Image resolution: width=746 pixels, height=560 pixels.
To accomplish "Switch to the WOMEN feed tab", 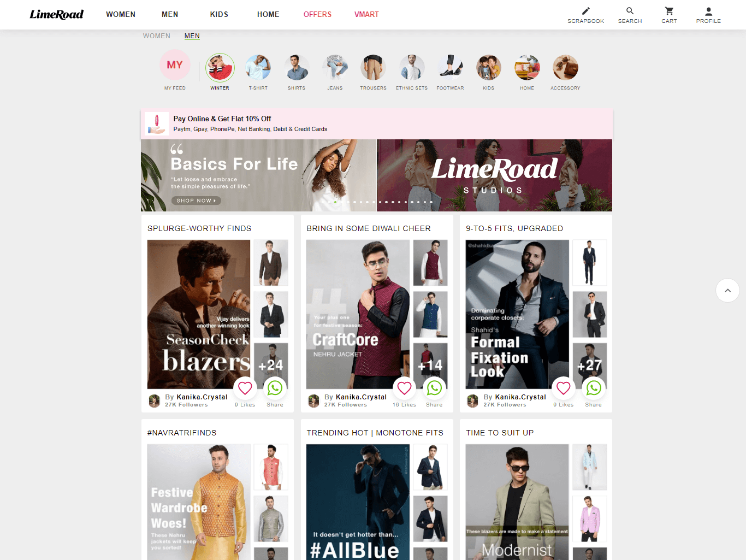I will (x=157, y=36).
